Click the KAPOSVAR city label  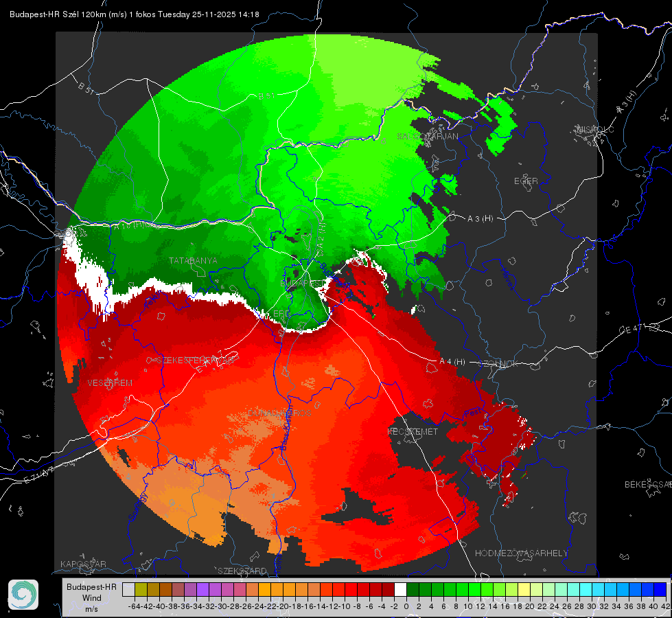pyautogui.click(x=83, y=564)
